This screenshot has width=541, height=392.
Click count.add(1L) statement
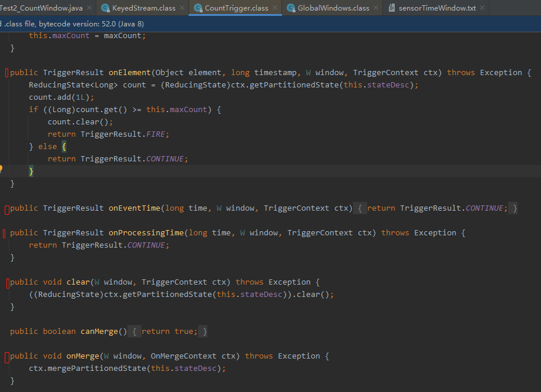(61, 97)
